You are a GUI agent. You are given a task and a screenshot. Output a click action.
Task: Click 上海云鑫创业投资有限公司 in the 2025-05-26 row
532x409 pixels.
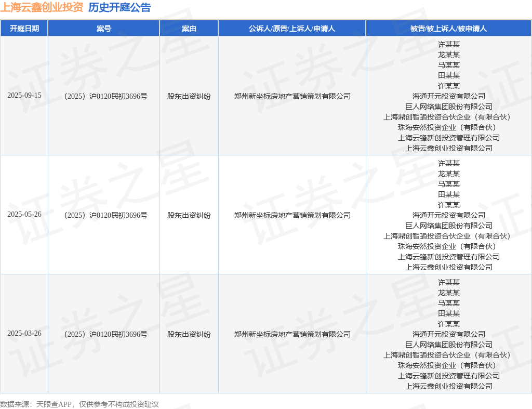tap(448, 268)
